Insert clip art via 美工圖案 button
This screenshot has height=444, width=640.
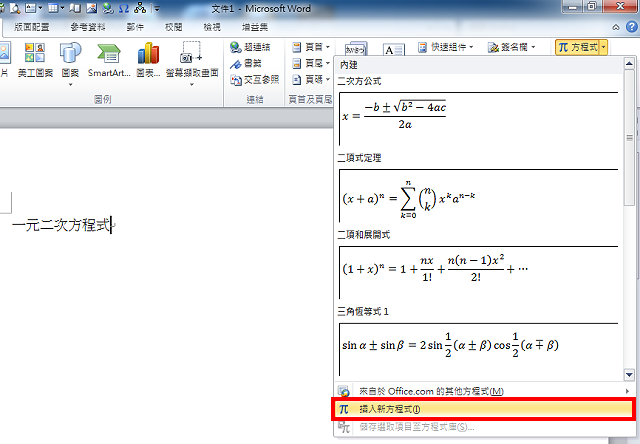coord(35,60)
